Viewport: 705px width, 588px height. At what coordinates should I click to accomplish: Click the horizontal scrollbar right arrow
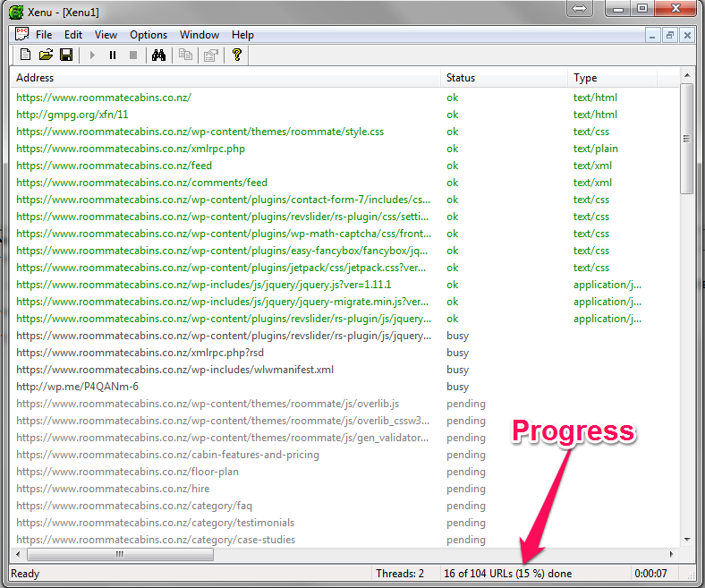coord(671,554)
